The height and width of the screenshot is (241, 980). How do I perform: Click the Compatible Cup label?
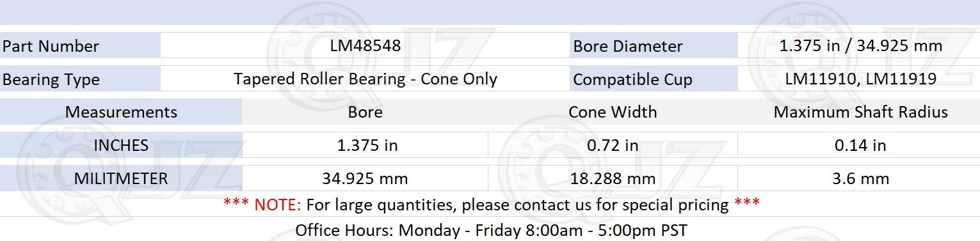632,80
